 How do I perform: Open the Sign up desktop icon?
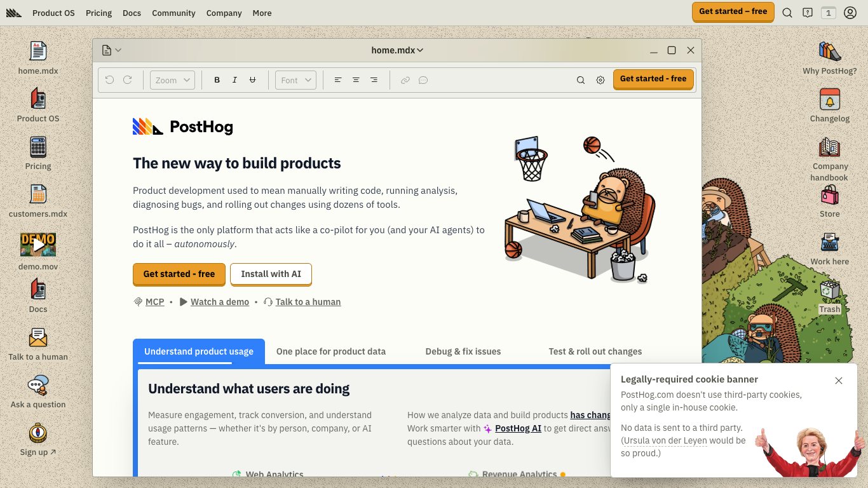(38, 438)
